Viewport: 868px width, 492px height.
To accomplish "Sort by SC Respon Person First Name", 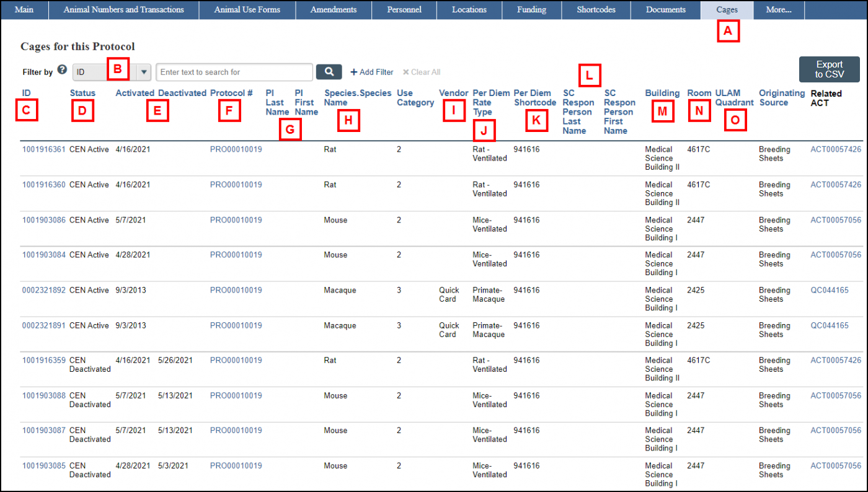I will [619, 112].
